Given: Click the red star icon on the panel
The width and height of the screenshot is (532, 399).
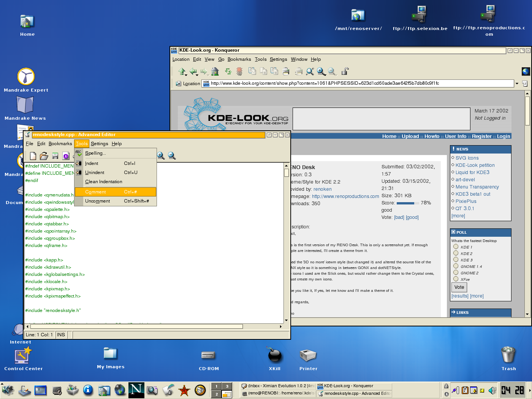Looking at the screenshot, I should pyautogui.click(x=184, y=390).
